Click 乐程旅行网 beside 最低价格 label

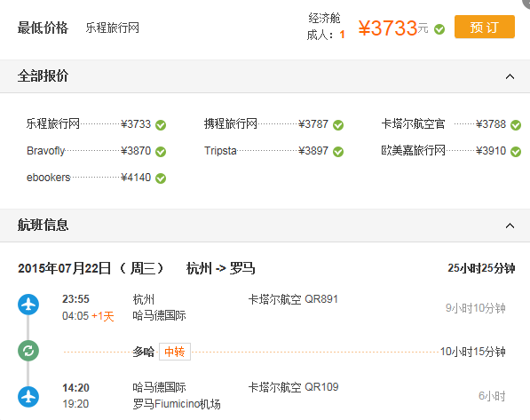click(x=112, y=28)
